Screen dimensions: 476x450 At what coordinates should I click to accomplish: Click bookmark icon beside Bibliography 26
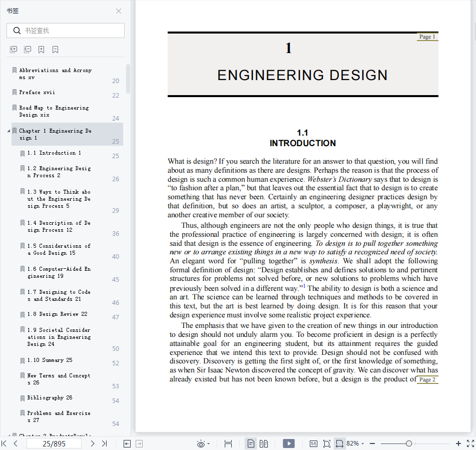(23, 398)
